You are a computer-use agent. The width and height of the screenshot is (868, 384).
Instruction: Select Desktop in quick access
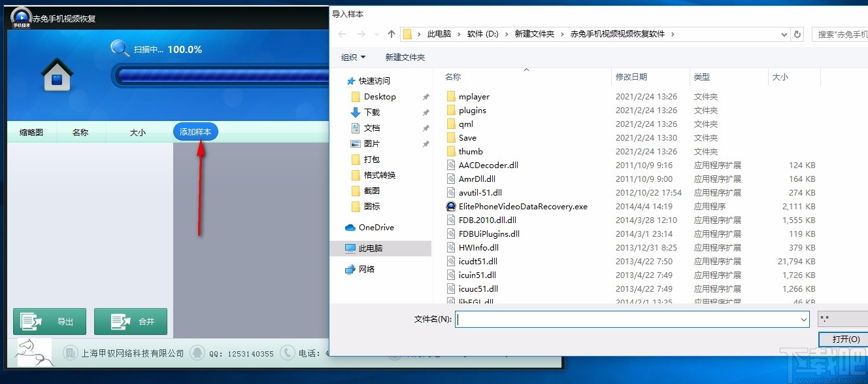pos(380,96)
